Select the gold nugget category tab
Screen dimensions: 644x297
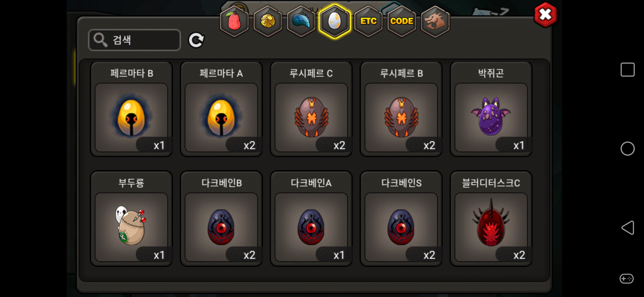[268, 21]
